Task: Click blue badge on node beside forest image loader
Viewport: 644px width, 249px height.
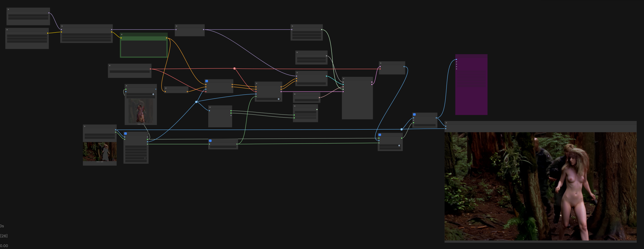Action: [126, 134]
